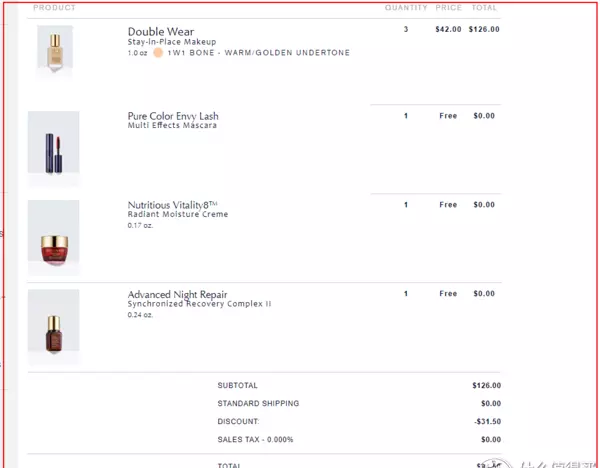Open the Nutritious Vitality8 creme jar image
This screenshot has width=600, height=468.
pos(54,237)
